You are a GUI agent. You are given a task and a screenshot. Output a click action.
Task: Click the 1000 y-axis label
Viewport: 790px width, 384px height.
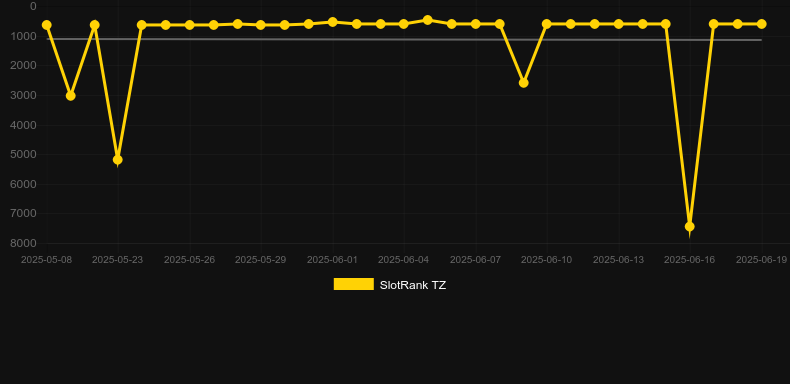[24, 36]
